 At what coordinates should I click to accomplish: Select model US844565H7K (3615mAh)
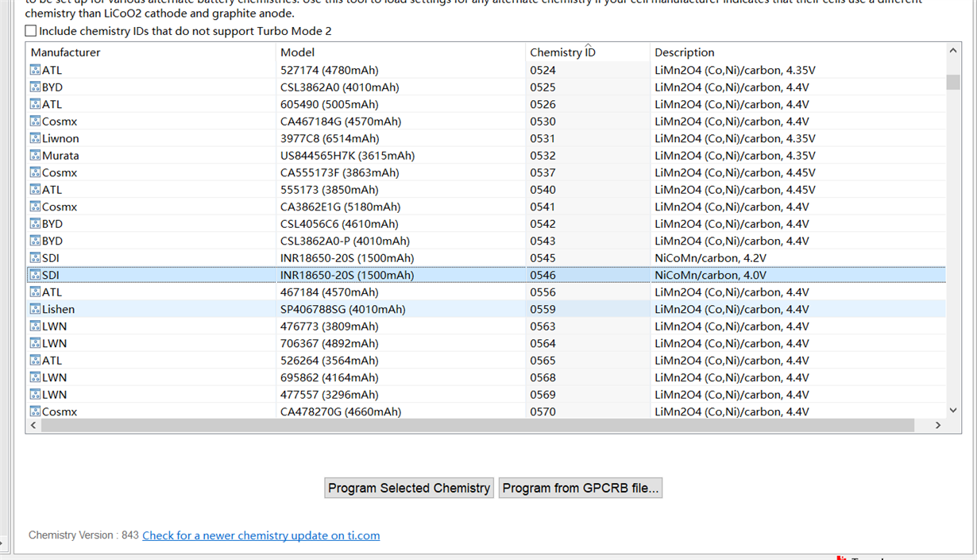point(348,156)
